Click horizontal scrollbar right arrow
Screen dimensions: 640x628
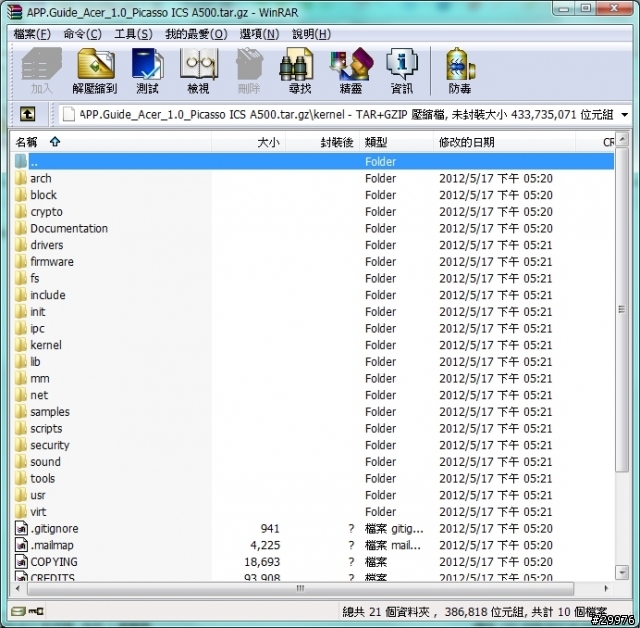point(606,588)
